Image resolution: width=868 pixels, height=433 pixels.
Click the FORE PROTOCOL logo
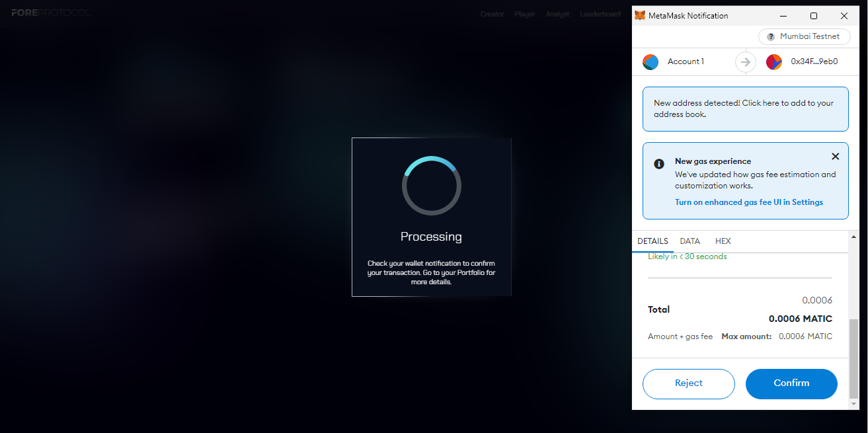coord(50,13)
